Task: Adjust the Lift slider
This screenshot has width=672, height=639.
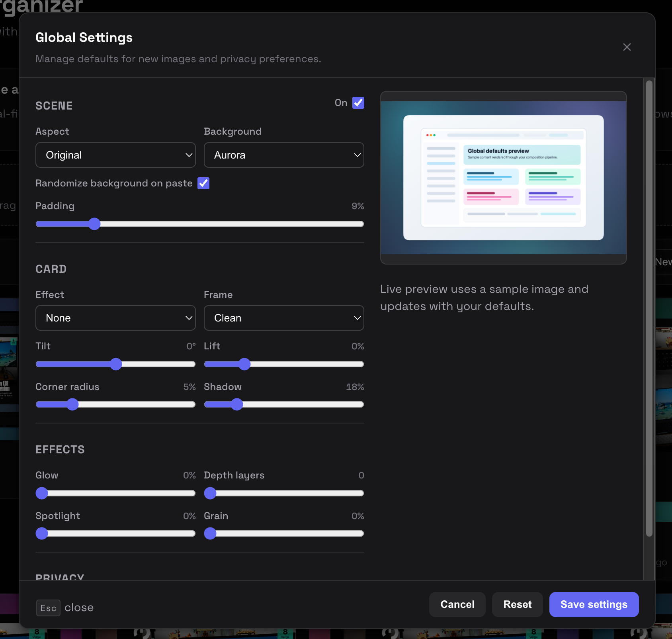Action: click(x=245, y=364)
